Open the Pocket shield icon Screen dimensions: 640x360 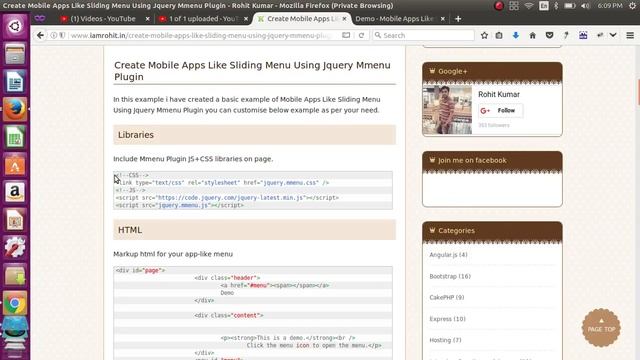pos(549,36)
